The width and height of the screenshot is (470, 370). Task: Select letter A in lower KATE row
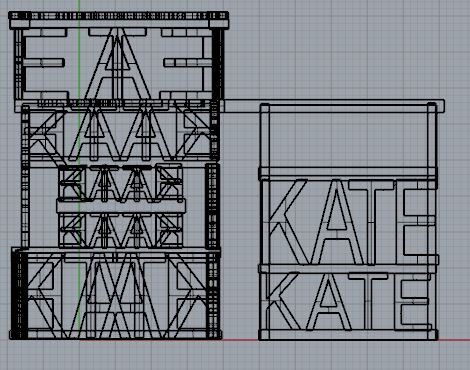coord(329,302)
